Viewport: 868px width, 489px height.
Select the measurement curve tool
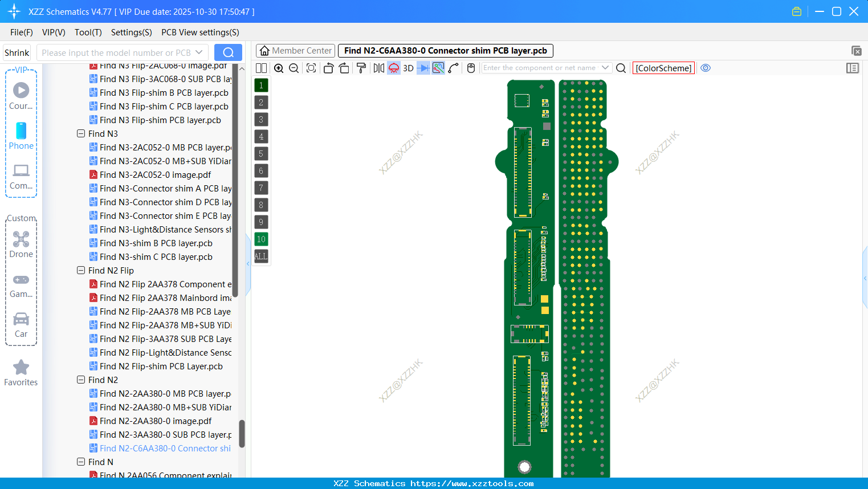coord(453,68)
